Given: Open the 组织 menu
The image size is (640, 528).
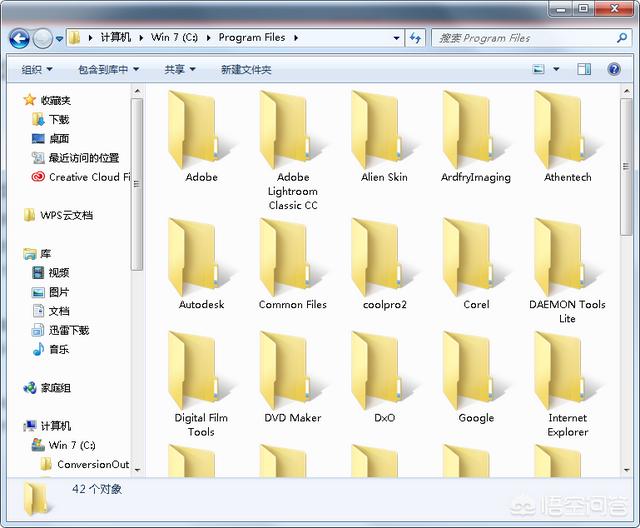Looking at the screenshot, I should [37, 70].
